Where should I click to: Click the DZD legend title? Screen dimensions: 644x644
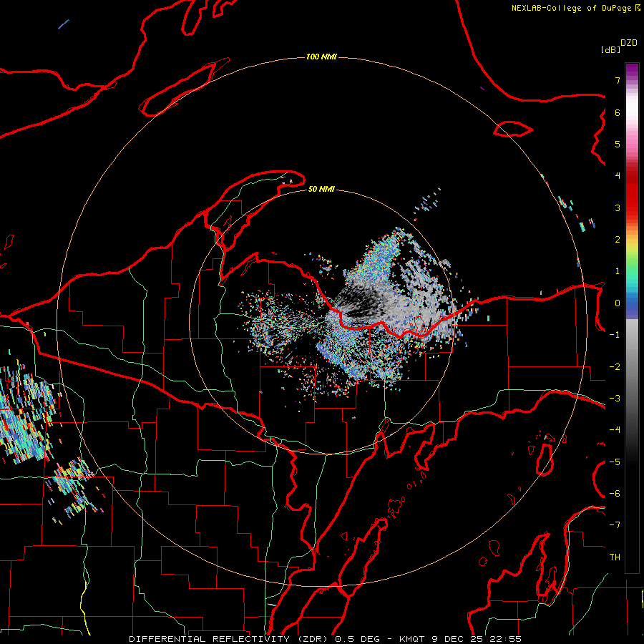(x=629, y=43)
